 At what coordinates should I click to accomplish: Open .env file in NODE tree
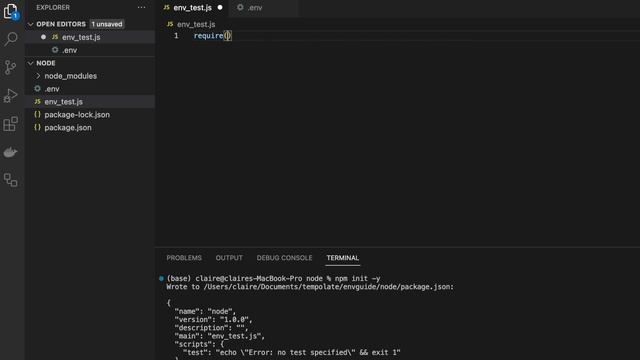tap(90, 89)
